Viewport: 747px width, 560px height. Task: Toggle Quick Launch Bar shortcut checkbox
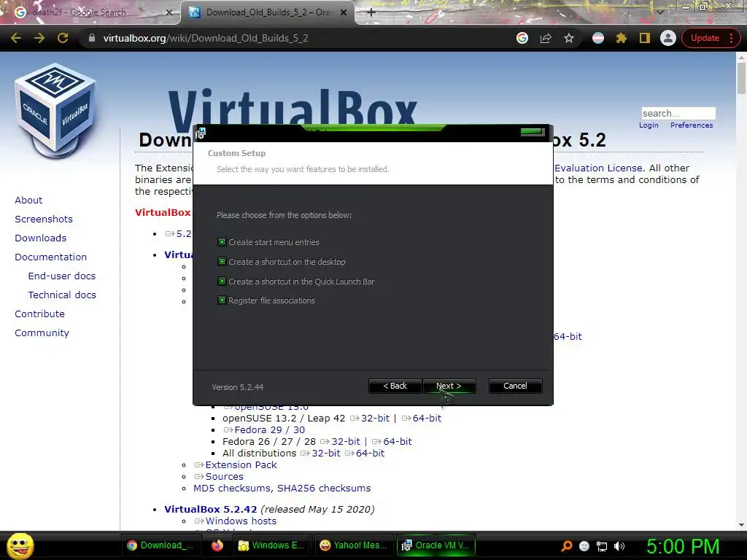click(x=222, y=281)
